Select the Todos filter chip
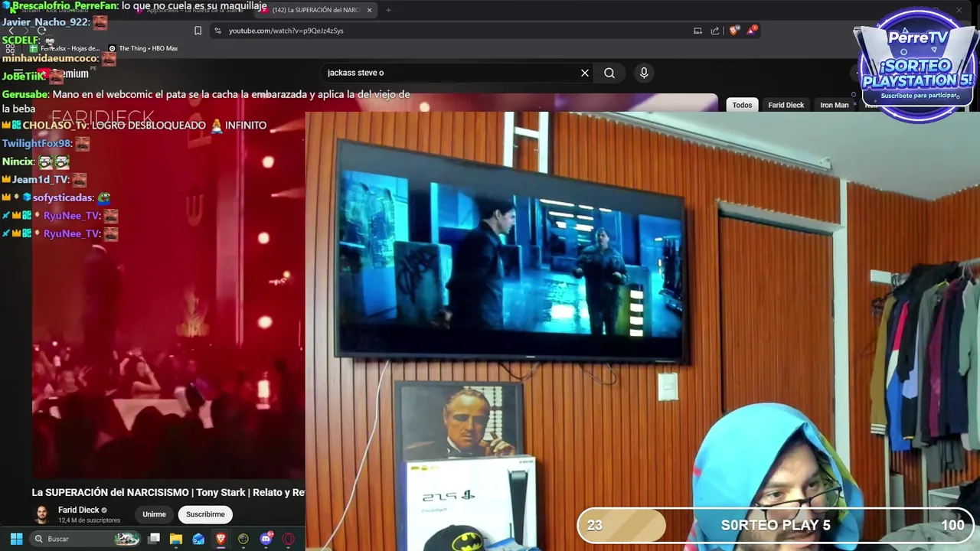 (742, 105)
